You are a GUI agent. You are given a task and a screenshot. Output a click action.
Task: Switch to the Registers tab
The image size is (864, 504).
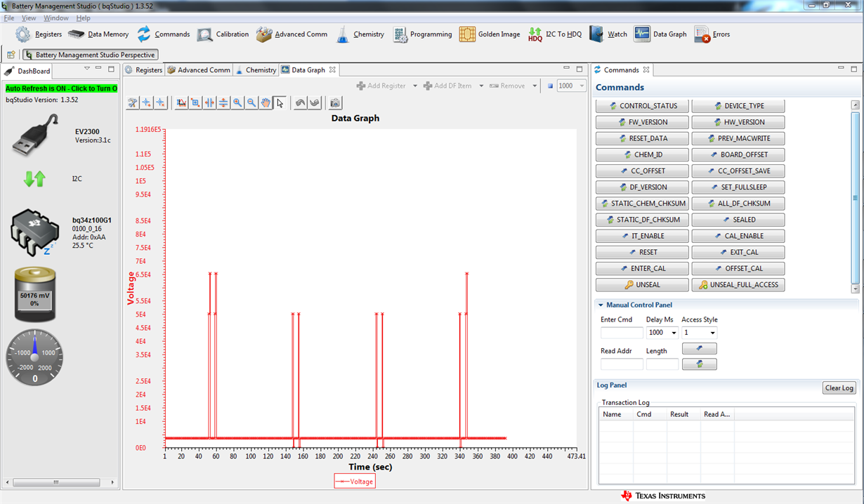[x=143, y=70]
